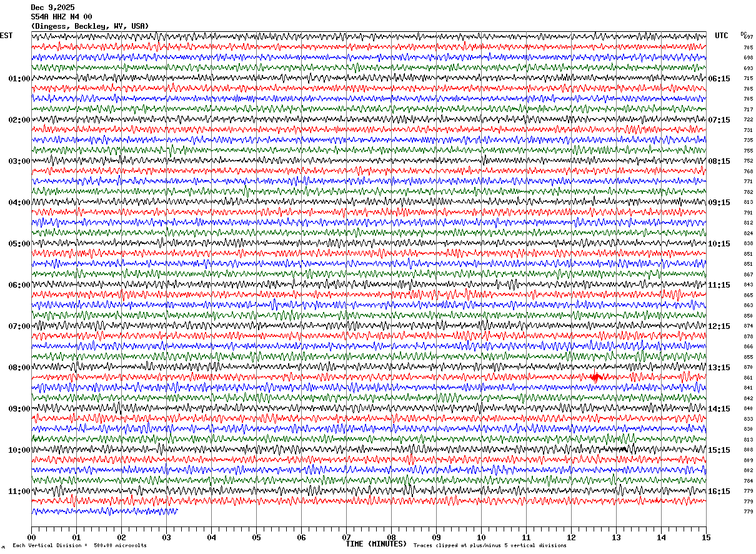Click minute tick label 03 on time axis
This screenshot has height=554, width=756.
pyautogui.click(x=166, y=537)
